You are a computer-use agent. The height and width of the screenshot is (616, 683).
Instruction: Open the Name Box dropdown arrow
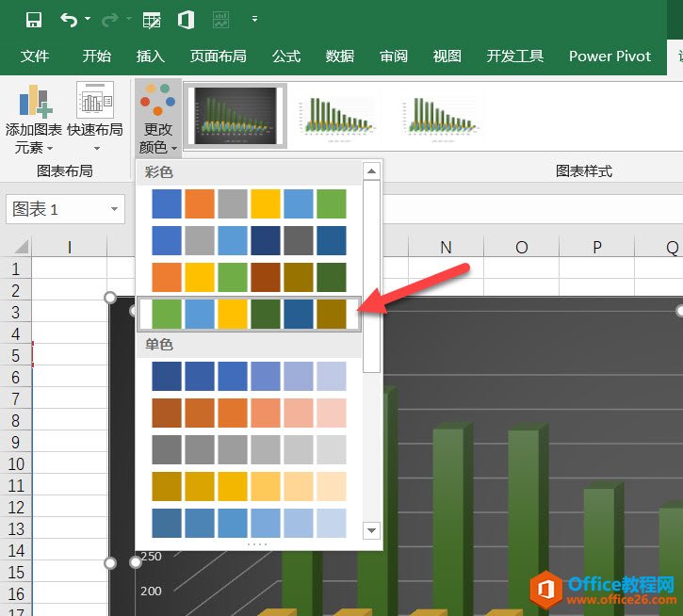point(115,209)
